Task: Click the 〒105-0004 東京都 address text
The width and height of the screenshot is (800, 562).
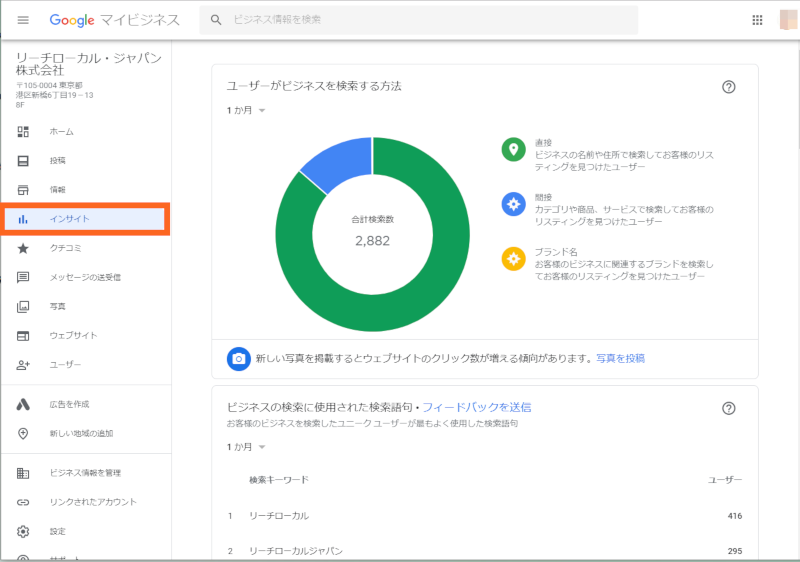Action: [x=49, y=85]
